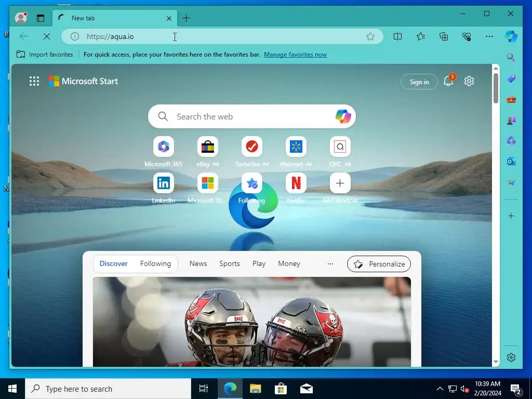
Task: Switch to the Money tab
Action: (x=289, y=263)
